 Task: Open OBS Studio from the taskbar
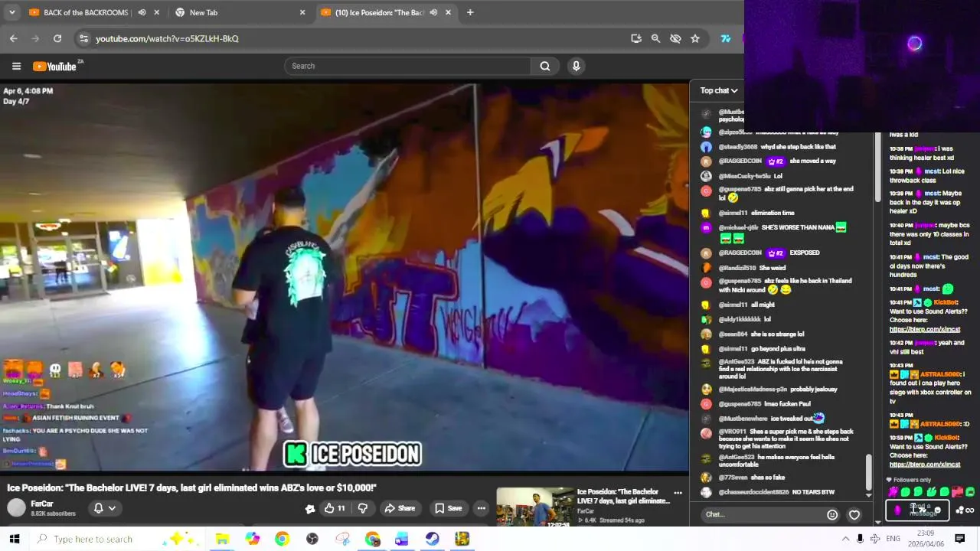312,539
